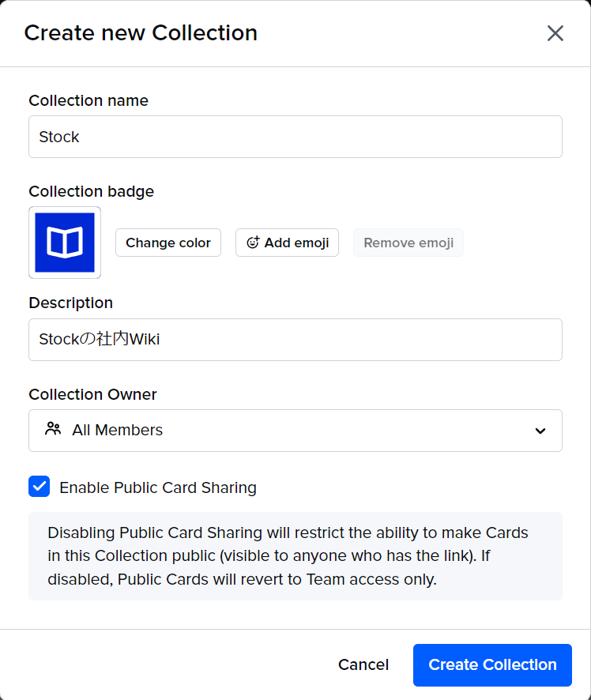The width and height of the screenshot is (591, 700).
Task: Open the Collection Owner dropdown
Action: point(295,431)
